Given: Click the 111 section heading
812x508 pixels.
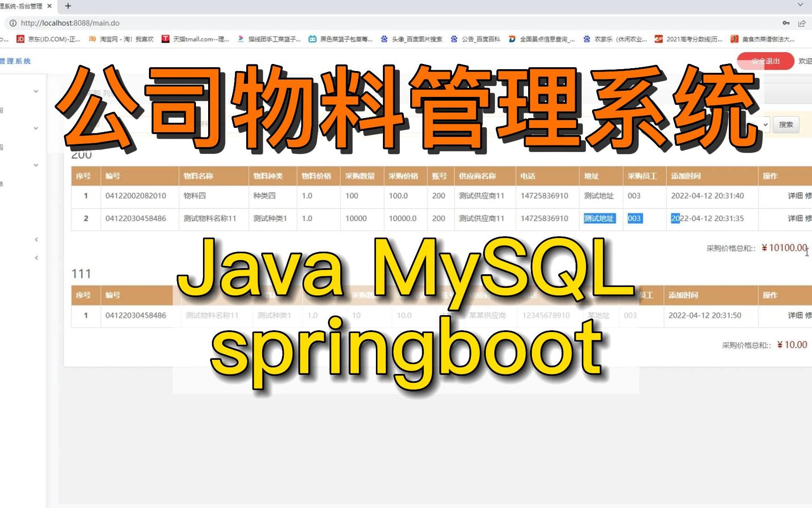Looking at the screenshot, I should [81, 274].
